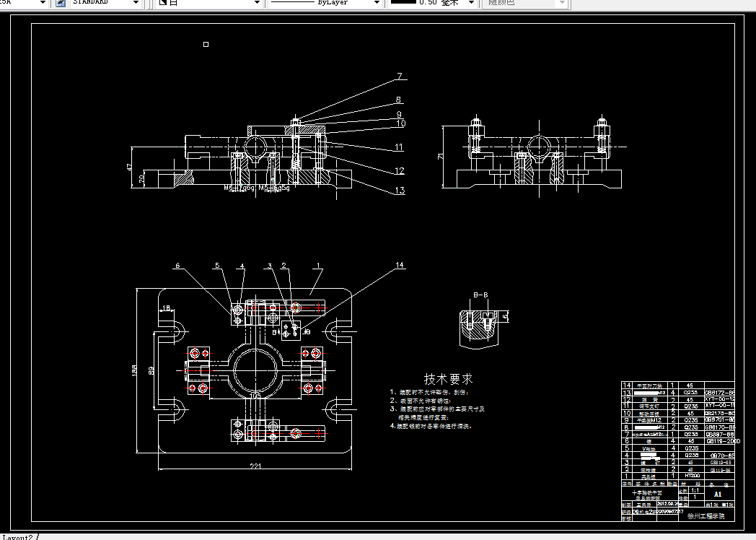Select balloon number 12 in the section view

(399, 171)
